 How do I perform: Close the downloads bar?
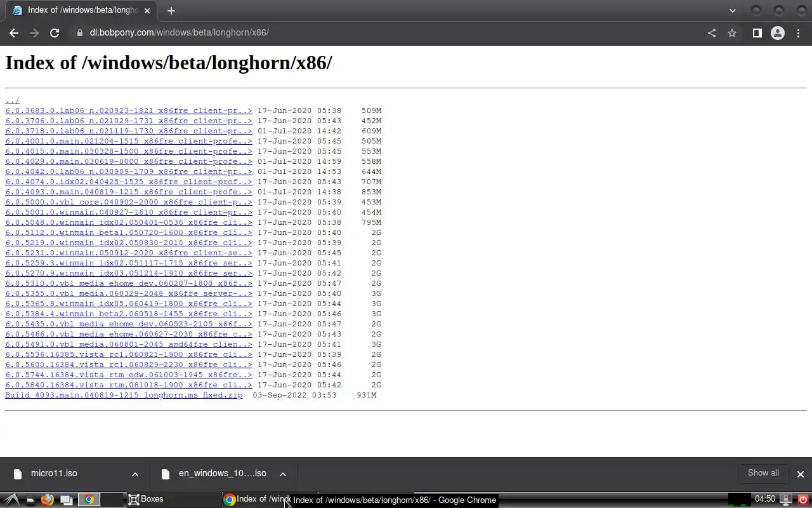(x=800, y=474)
